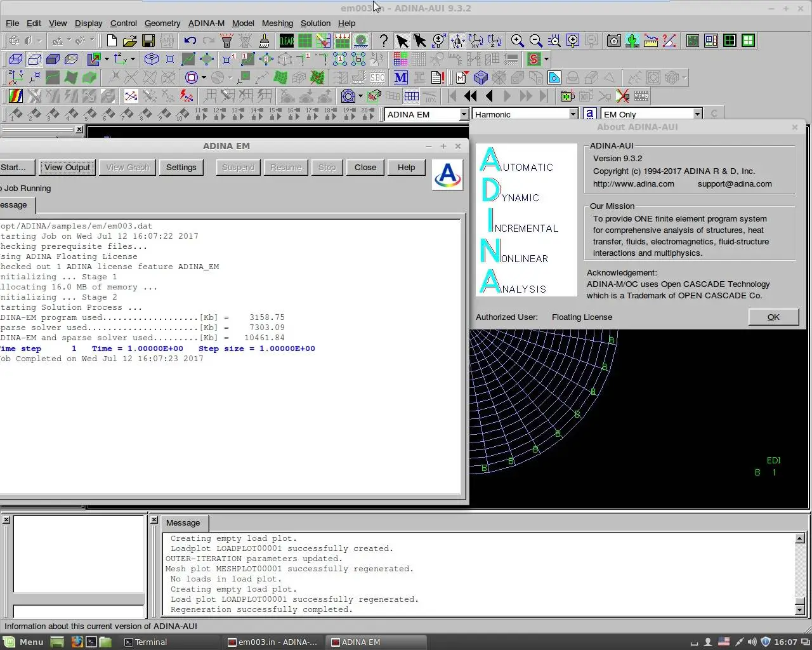This screenshot has height=650, width=812.
Task: Create a new database with New icon
Action: click(112, 41)
